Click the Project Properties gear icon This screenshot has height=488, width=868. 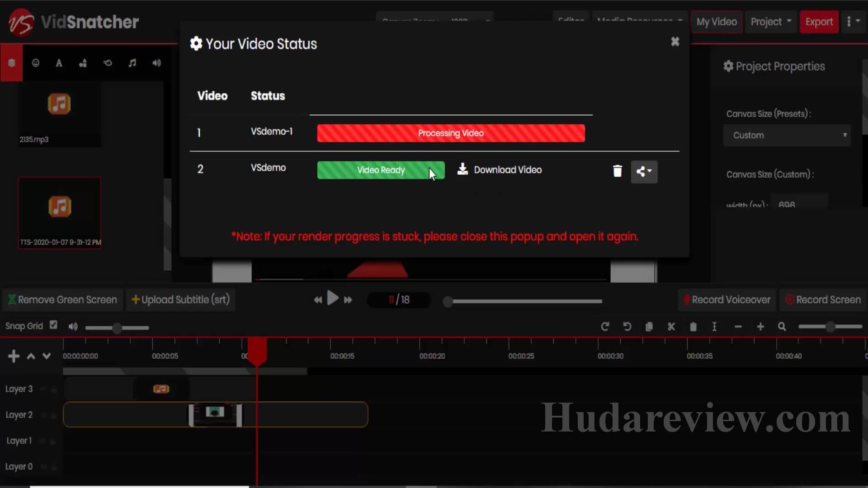coord(728,66)
